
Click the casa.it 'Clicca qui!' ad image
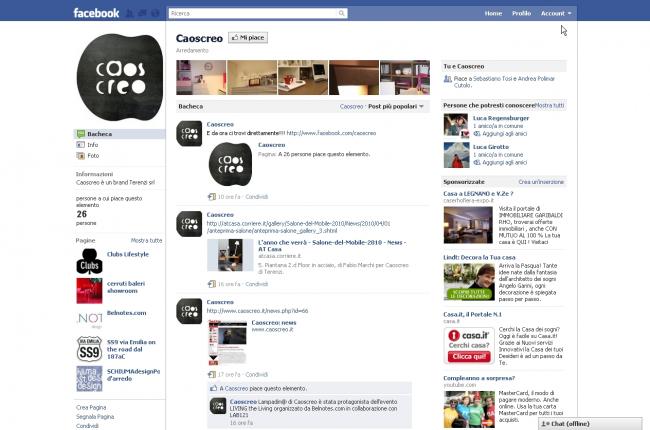pos(469,345)
